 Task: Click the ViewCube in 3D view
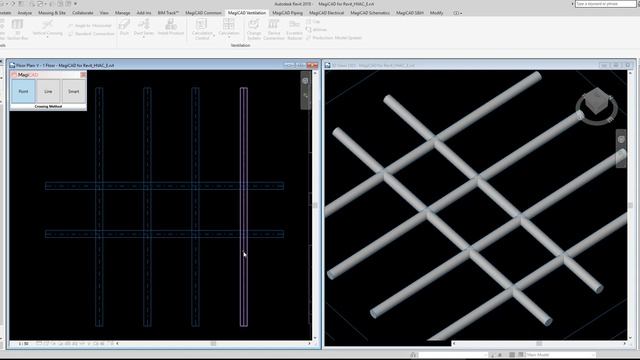coord(596,102)
